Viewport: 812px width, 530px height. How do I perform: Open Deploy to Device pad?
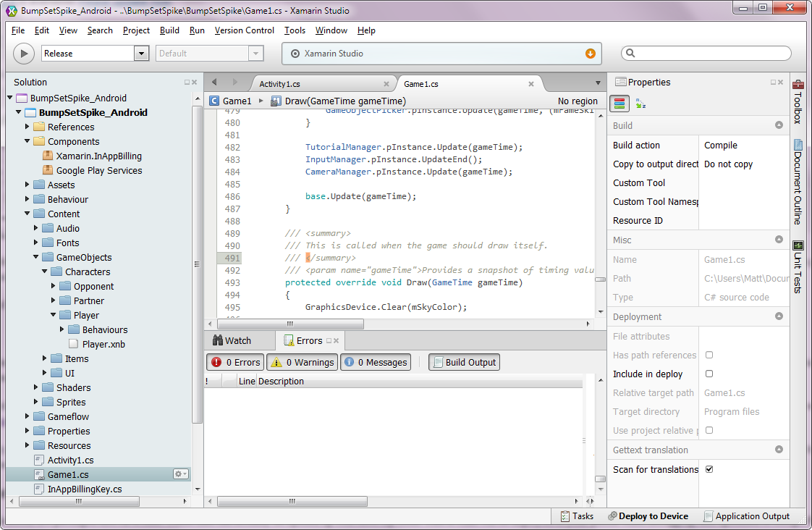coord(648,516)
